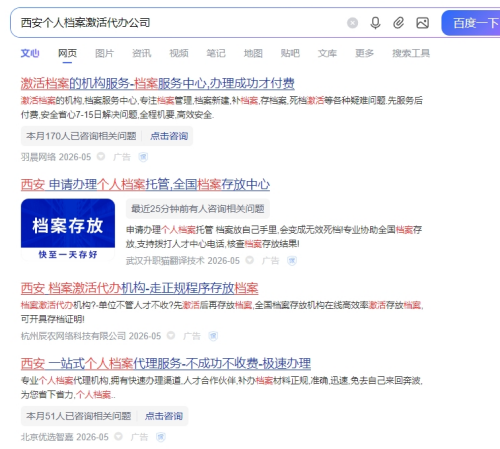Click the 本月170人已咨询相关问题 label
This screenshot has height=449, width=500.
(x=81, y=136)
